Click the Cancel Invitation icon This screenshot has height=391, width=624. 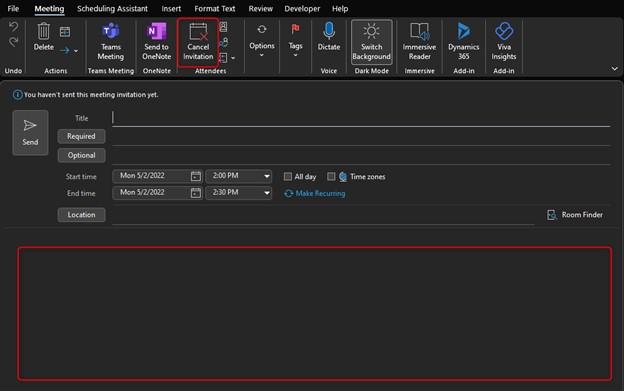coord(198,31)
